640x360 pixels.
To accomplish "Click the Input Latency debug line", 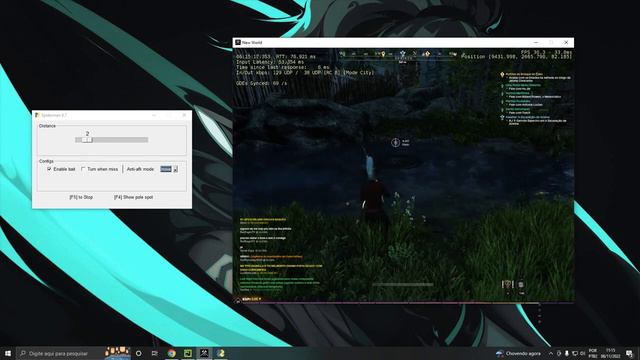I will [270, 62].
